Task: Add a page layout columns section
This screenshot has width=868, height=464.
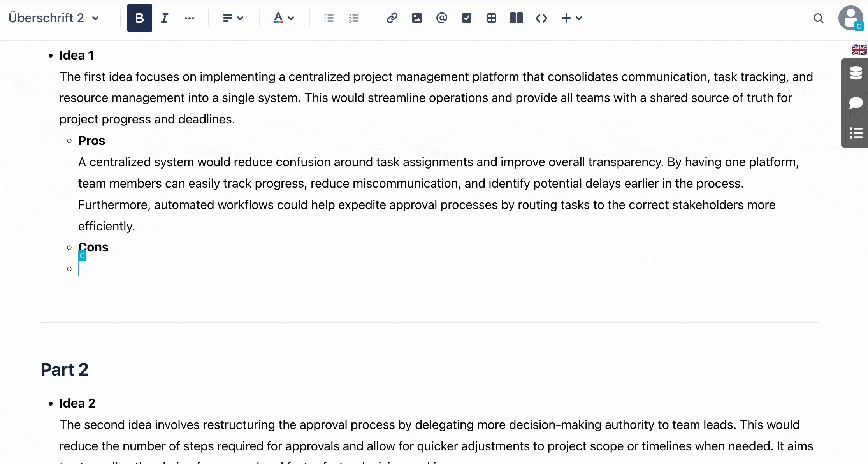Action: (x=516, y=18)
